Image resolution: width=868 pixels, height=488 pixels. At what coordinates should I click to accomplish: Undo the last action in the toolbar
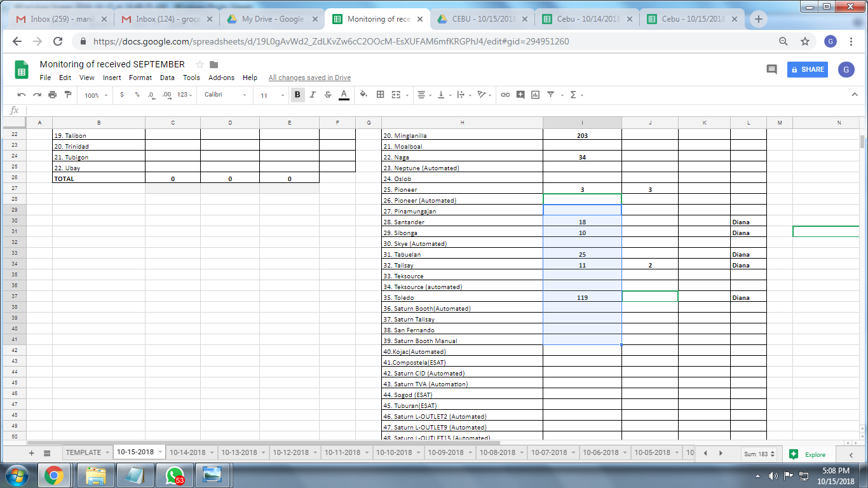point(22,95)
